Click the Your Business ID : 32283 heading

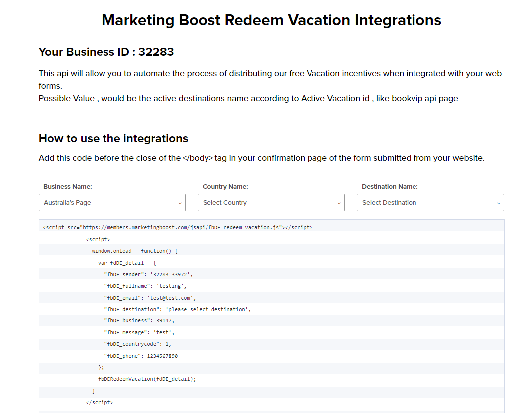106,52
